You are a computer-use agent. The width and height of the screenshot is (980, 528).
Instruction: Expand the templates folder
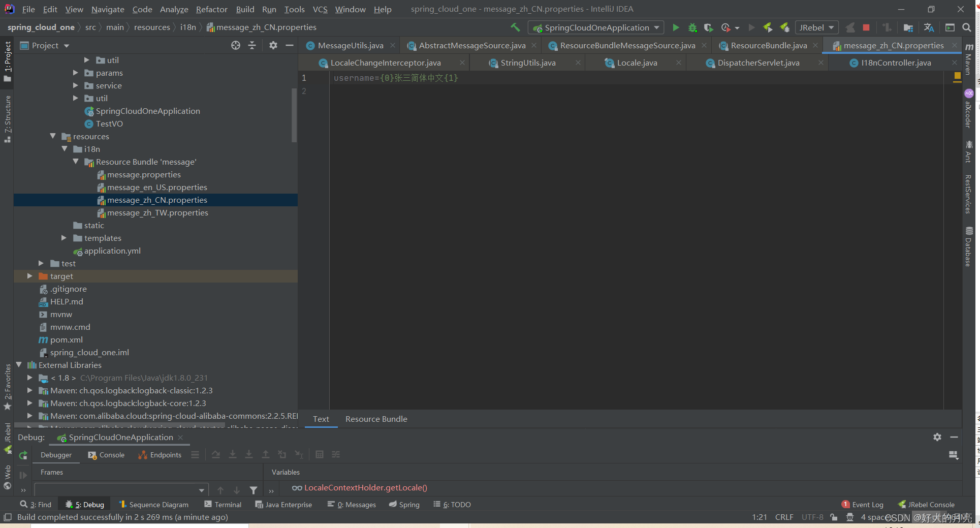64,238
